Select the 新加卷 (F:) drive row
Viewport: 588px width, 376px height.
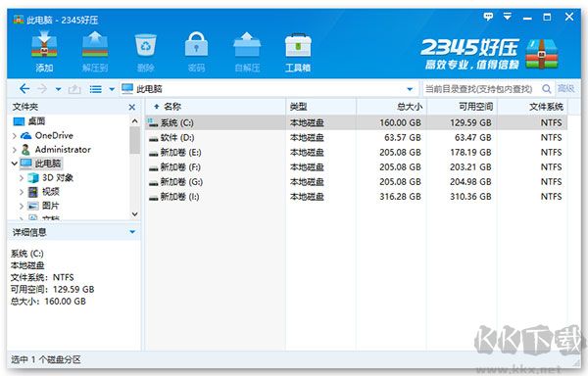click(357, 167)
